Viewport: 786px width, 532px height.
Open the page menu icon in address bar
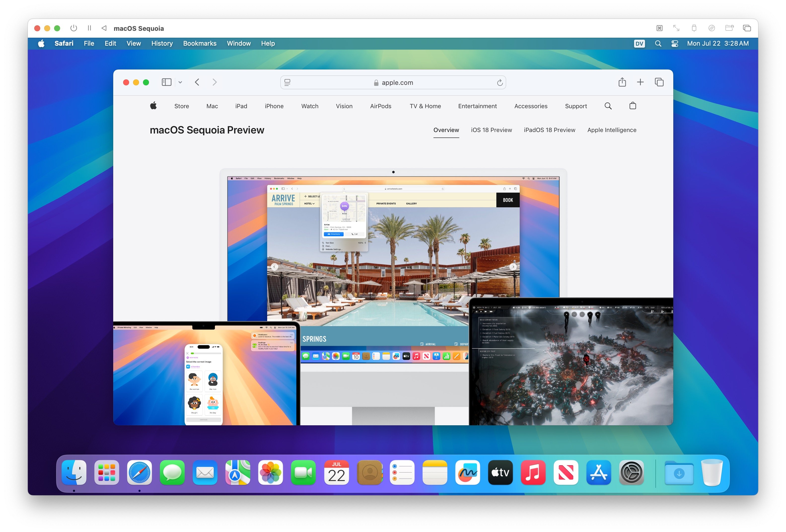click(287, 82)
